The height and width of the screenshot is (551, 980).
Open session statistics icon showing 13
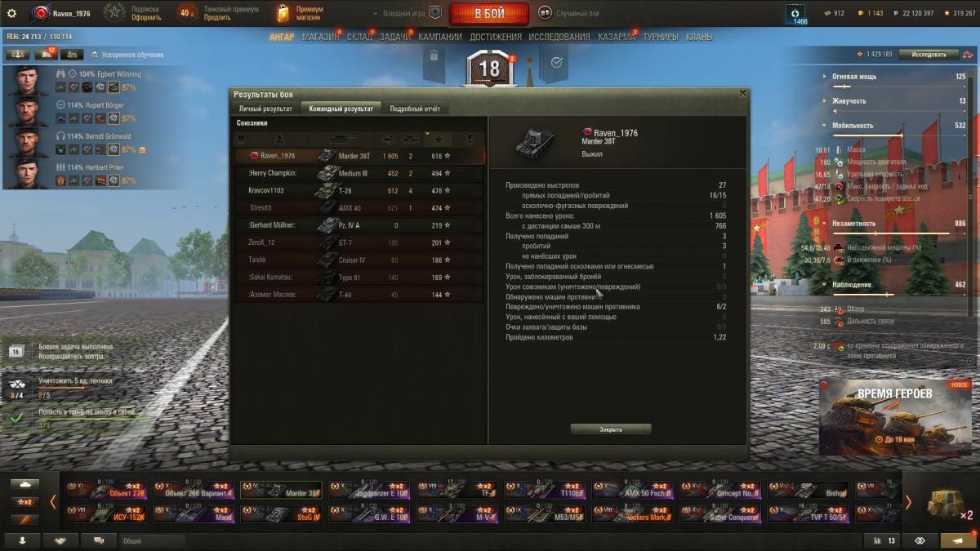pos(884,540)
